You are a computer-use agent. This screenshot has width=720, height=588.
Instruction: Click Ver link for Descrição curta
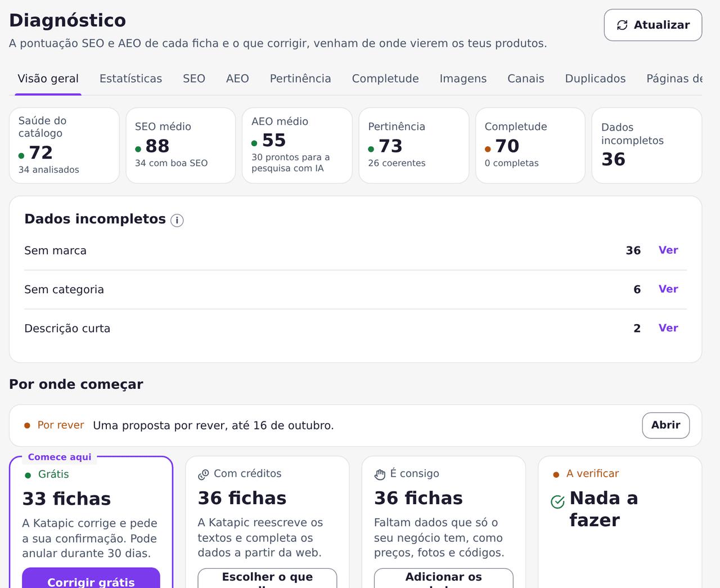click(x=668, y=328)
